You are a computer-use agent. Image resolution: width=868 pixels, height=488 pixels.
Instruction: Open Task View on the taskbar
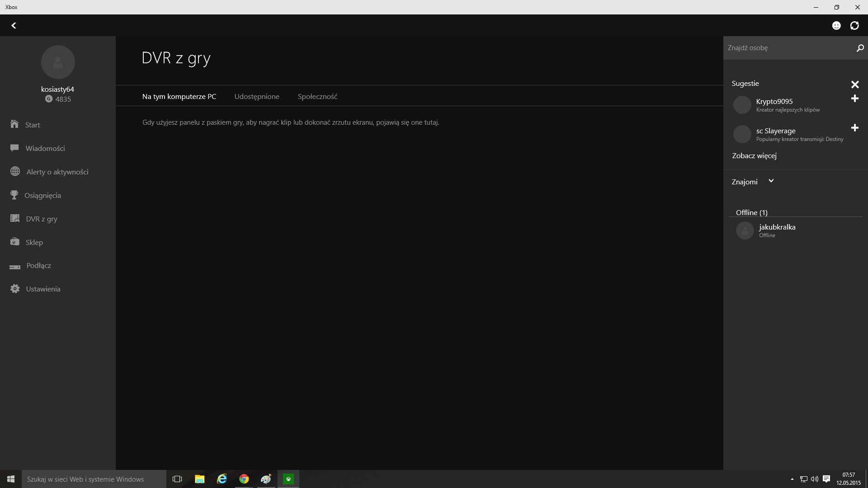tap(177, 479)
